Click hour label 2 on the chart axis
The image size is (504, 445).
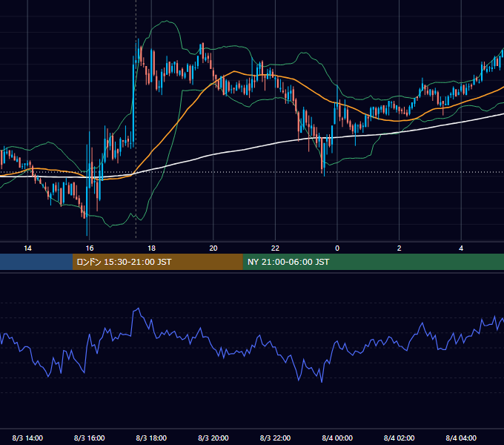(399, 248)
